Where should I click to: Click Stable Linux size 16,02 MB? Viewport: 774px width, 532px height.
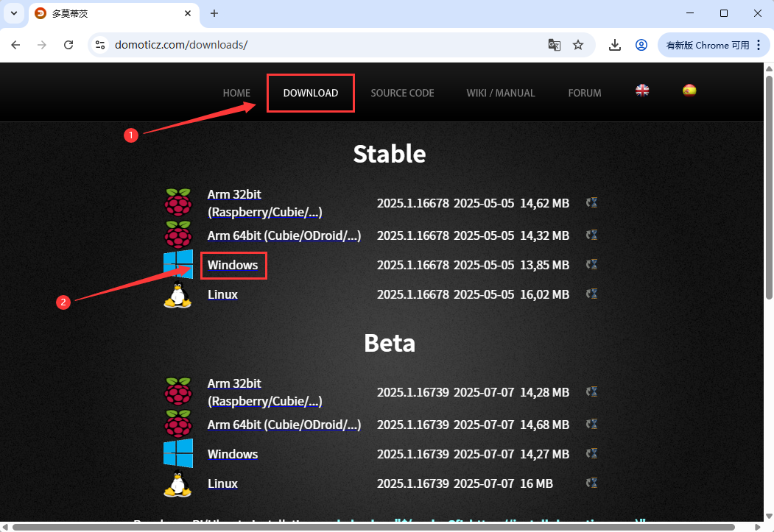(544, 295)
